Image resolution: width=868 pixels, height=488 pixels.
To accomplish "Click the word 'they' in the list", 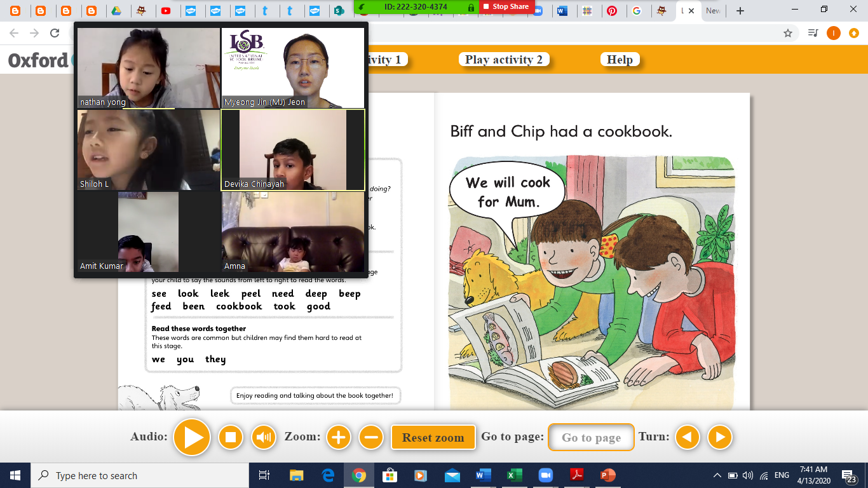I will tap(215, 359).
